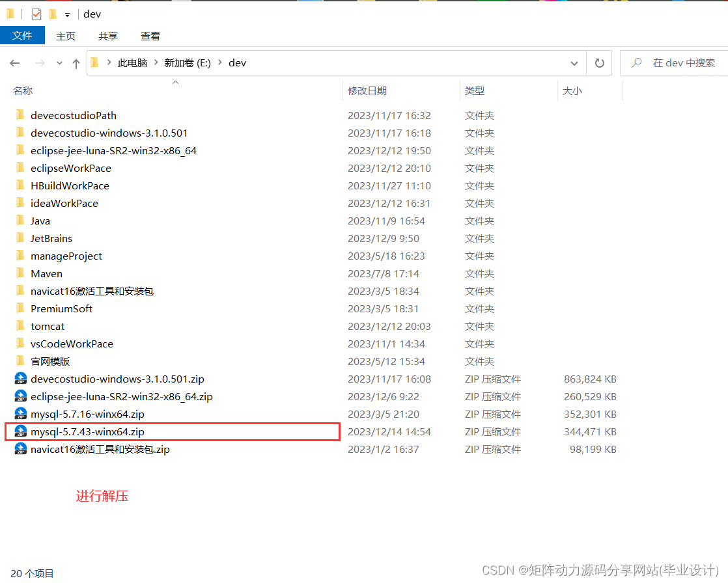Navigate to 此电脑 via the breadcrumb
This screenshot has height=583, width=728.
(x=132, y=62)
